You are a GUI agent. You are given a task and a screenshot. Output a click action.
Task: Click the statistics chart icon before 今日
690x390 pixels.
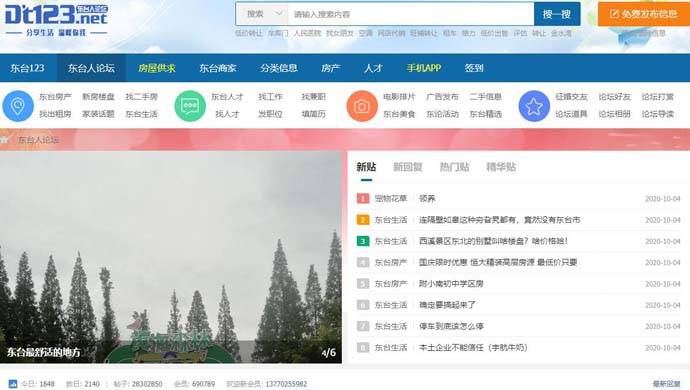tap(13, 384)
